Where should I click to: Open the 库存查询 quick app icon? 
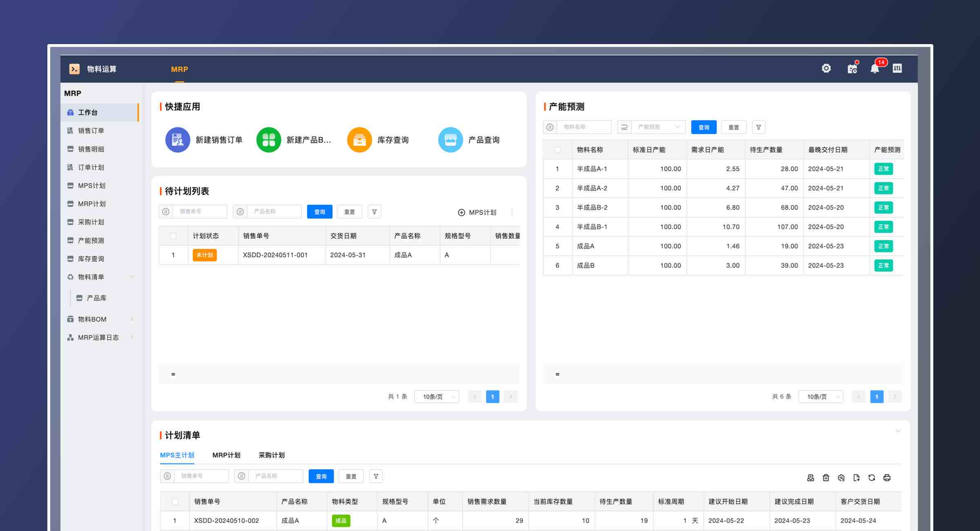click(359, 139)
